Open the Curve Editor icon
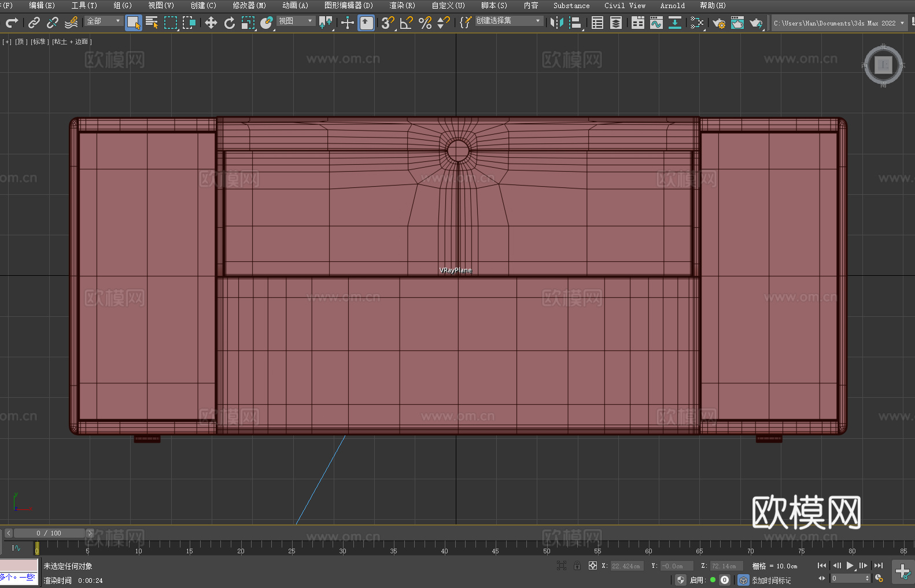This screenshot has height=588, width=915. (x=656, y=23)
